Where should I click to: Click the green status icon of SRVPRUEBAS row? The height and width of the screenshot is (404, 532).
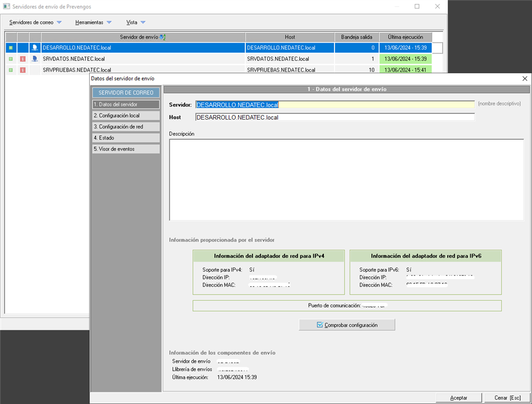pos(11,70)
